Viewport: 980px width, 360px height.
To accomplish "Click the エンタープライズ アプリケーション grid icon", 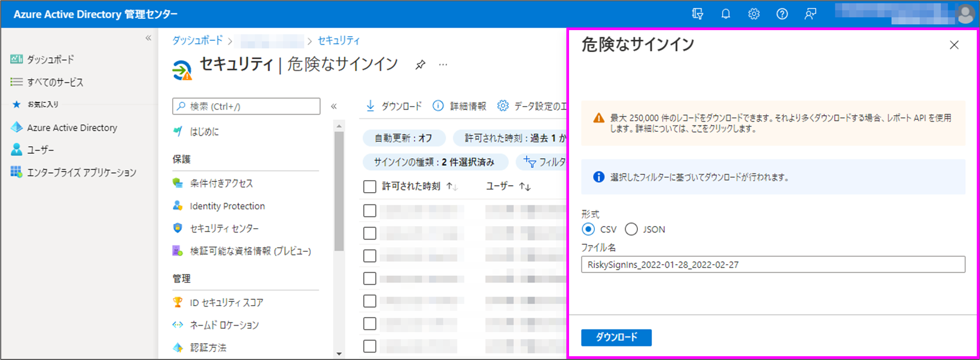I will click(x=17, y=172).
